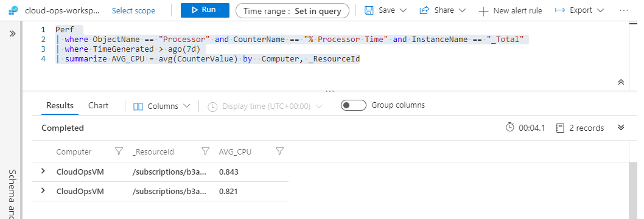This screenshot has height=219, width=644.
Task: Switch to the Chart tab
Action: tap(98, 105)
